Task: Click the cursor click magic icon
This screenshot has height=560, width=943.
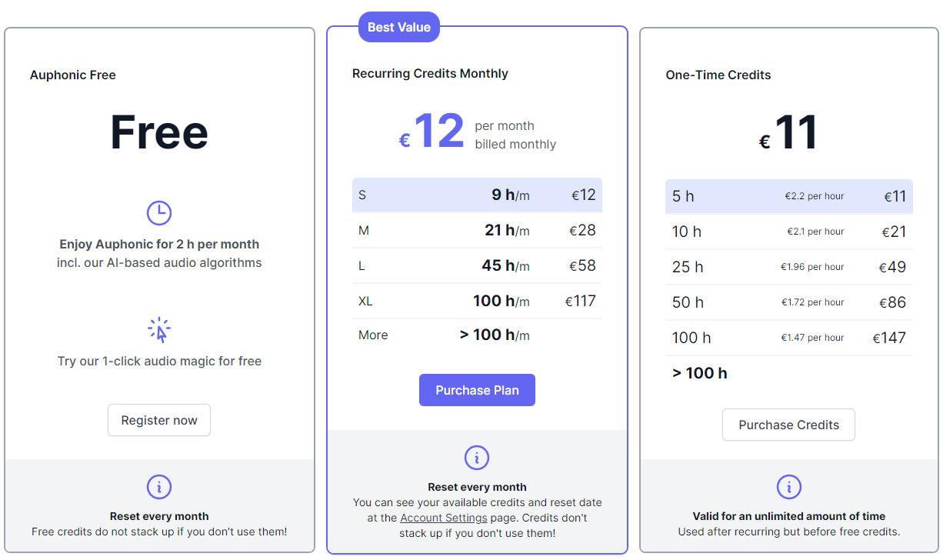Action: point(159,330)
